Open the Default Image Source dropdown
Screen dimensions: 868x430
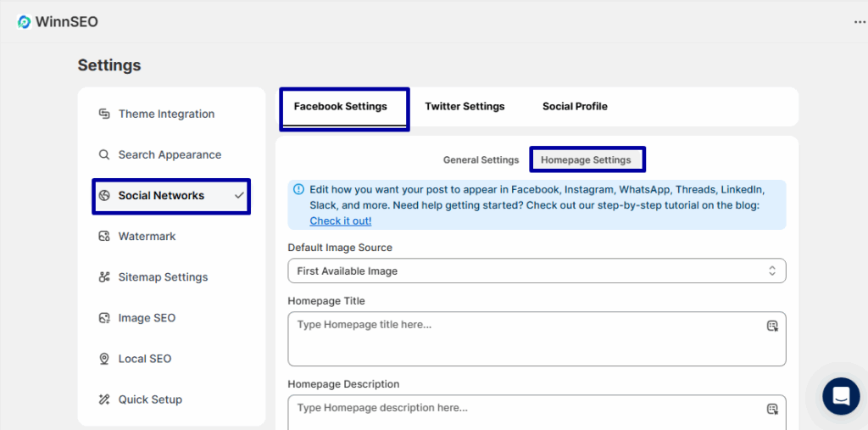coord(537,271)
